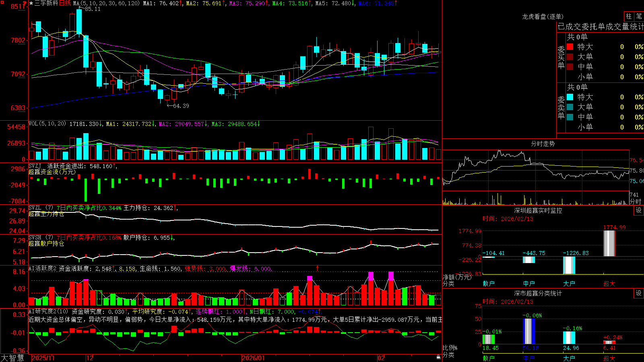644x362 pixels.
Task: Click the 龙虎看盘(逐单) panel title
Action: (543, 16)
